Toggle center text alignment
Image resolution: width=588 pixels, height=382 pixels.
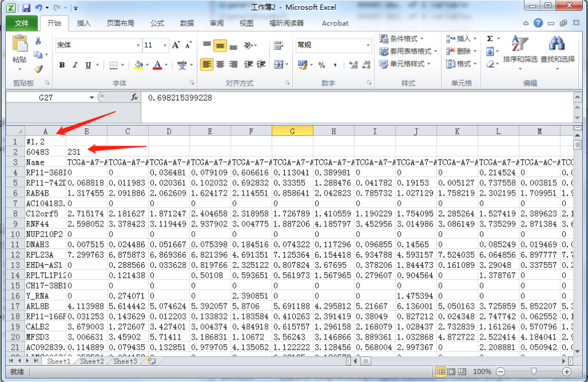[220, 64]
